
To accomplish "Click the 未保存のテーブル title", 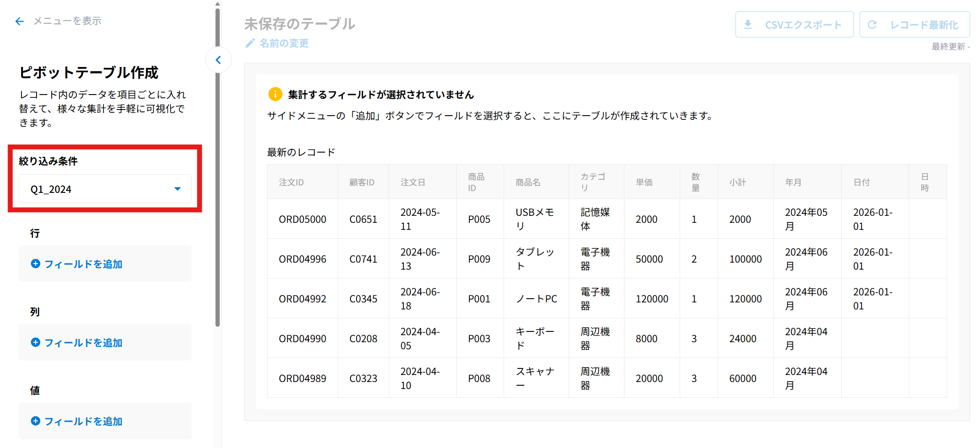I will [299, 24].
